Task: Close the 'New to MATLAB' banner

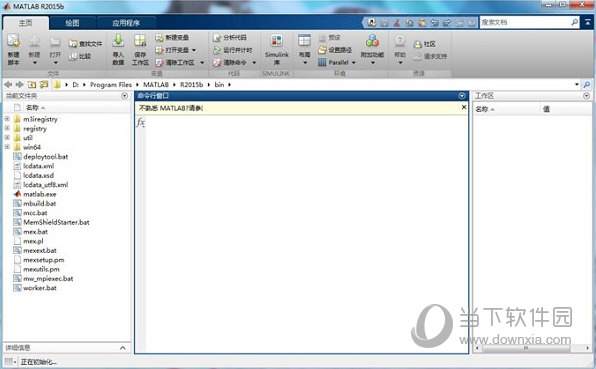Action: (464, 108)
